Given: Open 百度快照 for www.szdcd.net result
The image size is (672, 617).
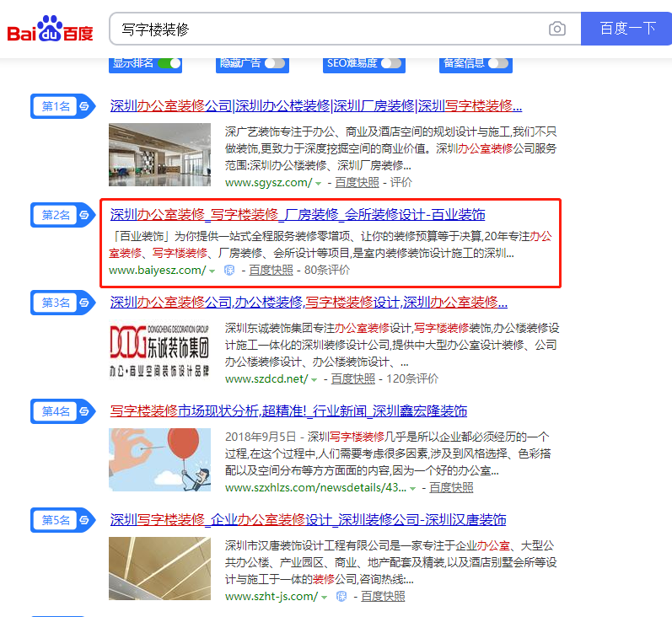Looking at the screenshot, I should [x=352, y=378].
